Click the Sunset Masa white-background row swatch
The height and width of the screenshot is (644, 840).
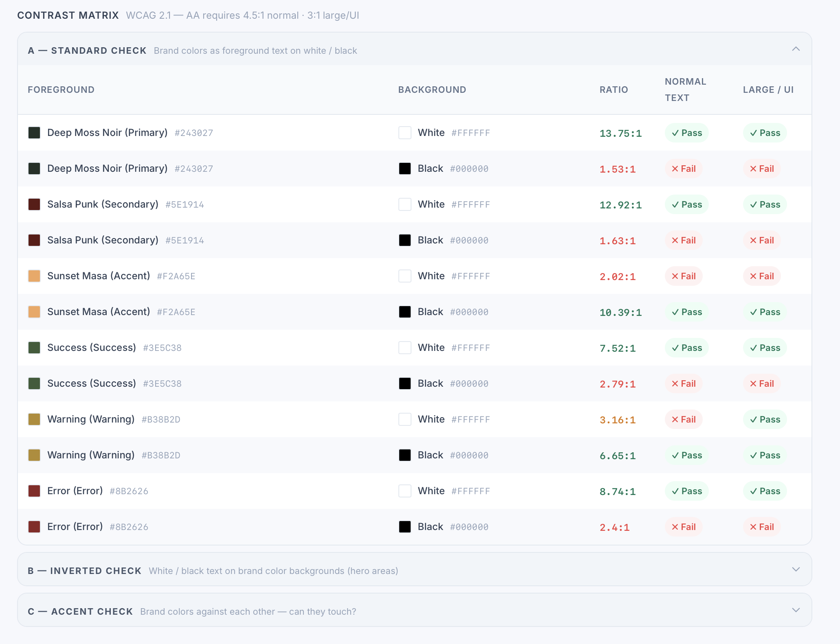[x=34, y=276]
